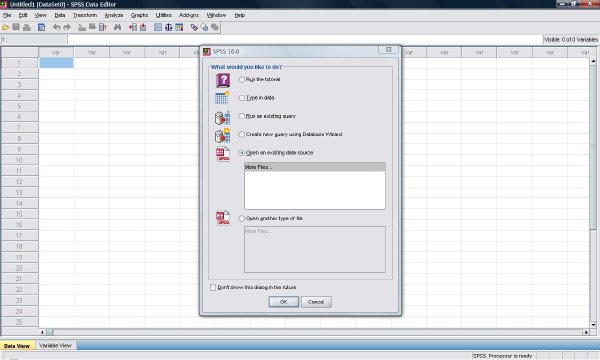Click the Weight Cases scale icon
Image resolution: width=600 pixels, height=360 pixels.
tap(168, 27)
